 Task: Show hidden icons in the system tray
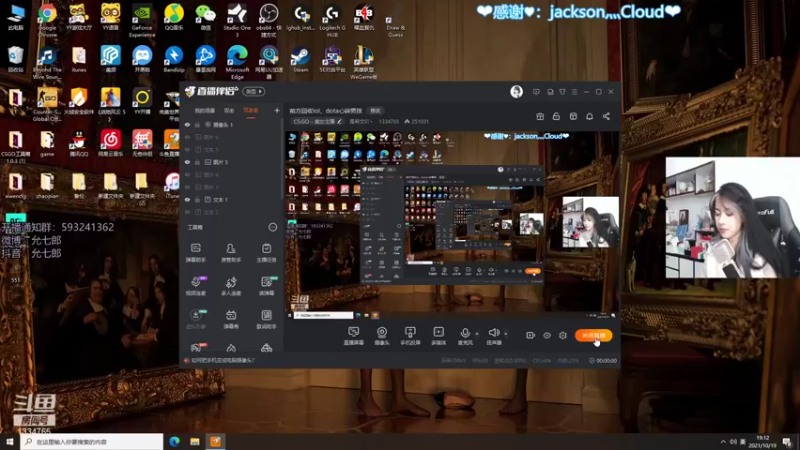tap(723, 442)
